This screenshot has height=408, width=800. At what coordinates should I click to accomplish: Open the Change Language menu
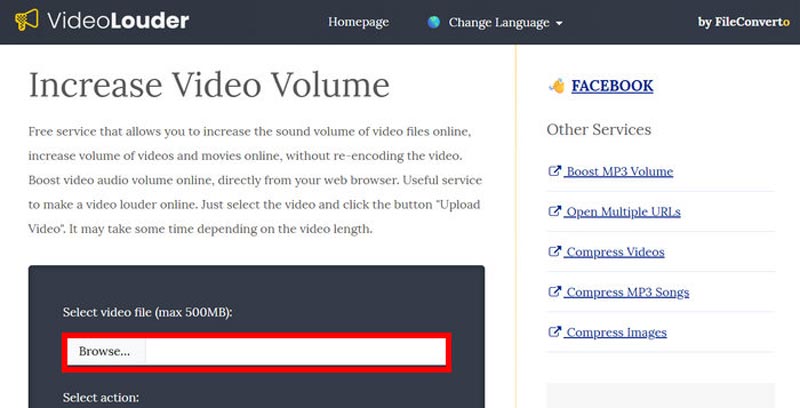[x=498, y=22]
